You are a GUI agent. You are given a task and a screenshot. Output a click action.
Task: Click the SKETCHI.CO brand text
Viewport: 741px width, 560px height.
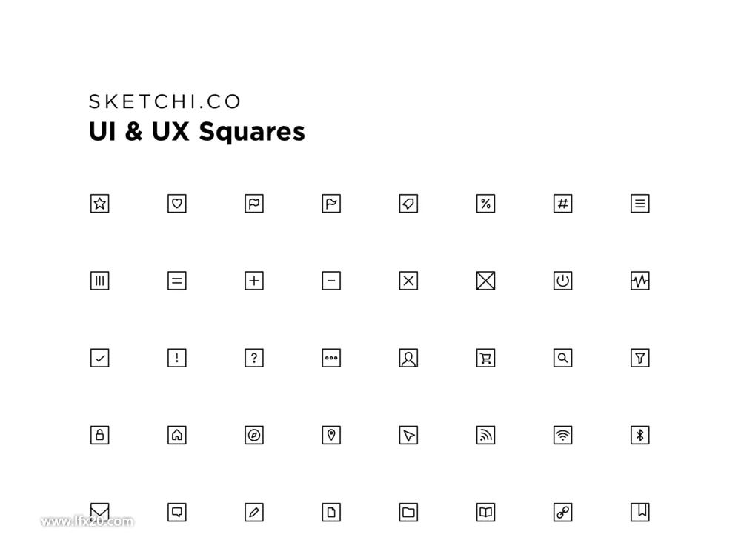coord(165,101)
